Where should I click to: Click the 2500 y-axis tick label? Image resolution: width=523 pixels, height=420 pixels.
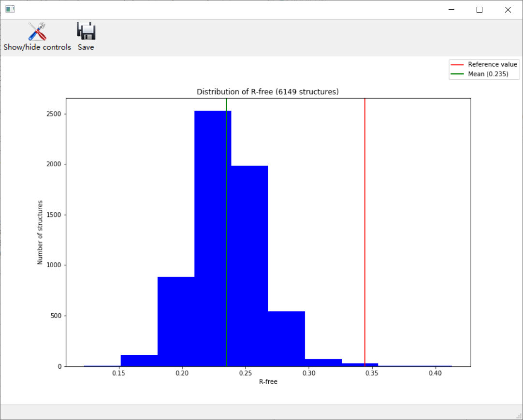click(54, 114)
